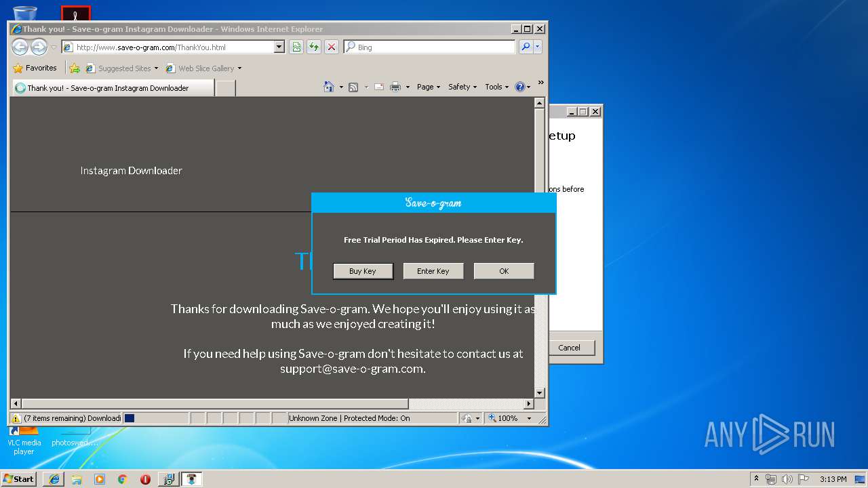Open a new blank tab

[226, 87]
